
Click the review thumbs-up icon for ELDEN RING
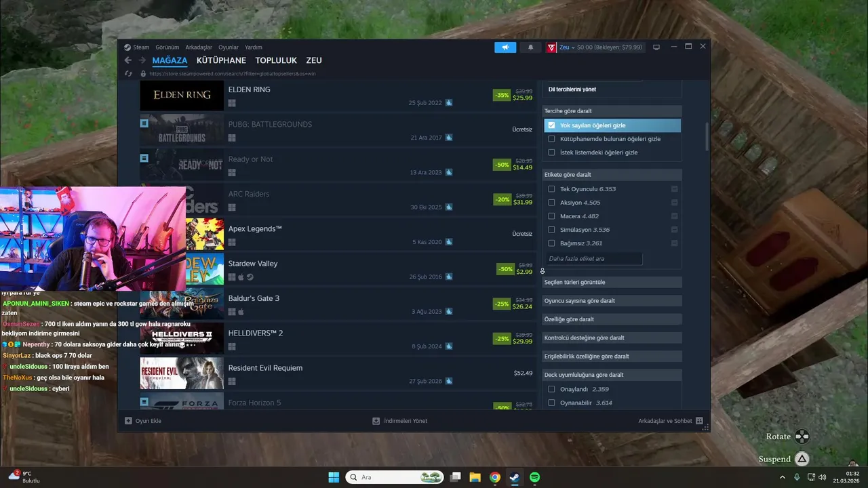449,103
